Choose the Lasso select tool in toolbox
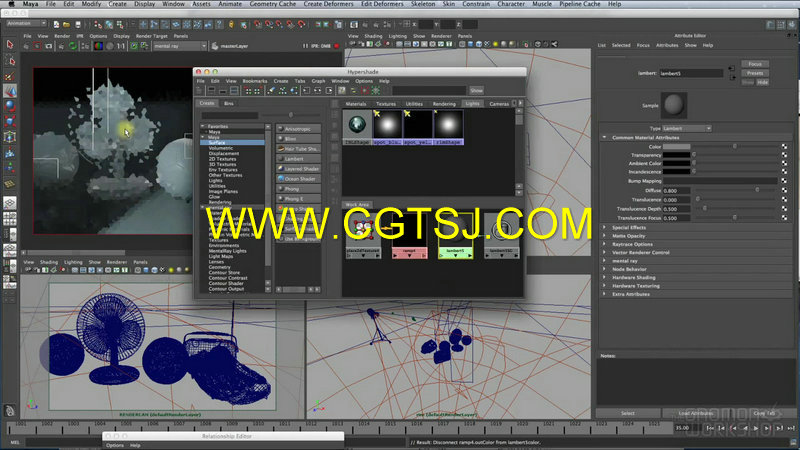The image size is (800, 450). click(x=10, y=61)
